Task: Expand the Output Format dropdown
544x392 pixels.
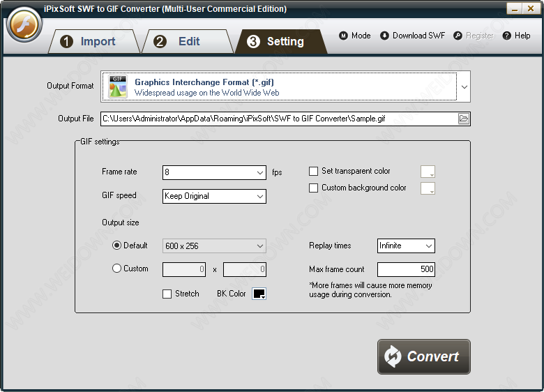Action: [x=464, y=86]
